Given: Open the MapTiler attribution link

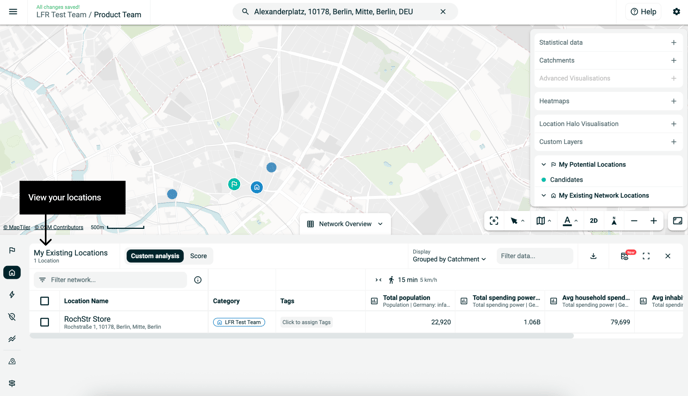Looking at the screenshot, I should tap(17, 227).
